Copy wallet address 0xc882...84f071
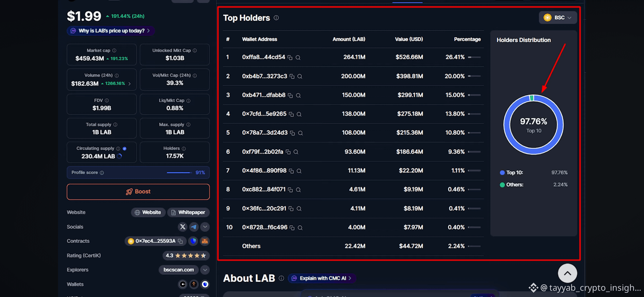 [x=290, y=190]
